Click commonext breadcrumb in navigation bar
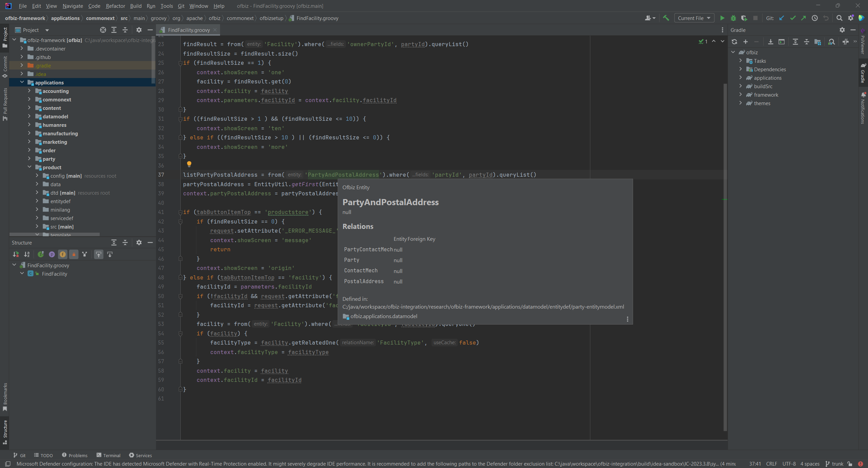The width and height of the screenshot is (868, 468). click(x=100, y=18)
